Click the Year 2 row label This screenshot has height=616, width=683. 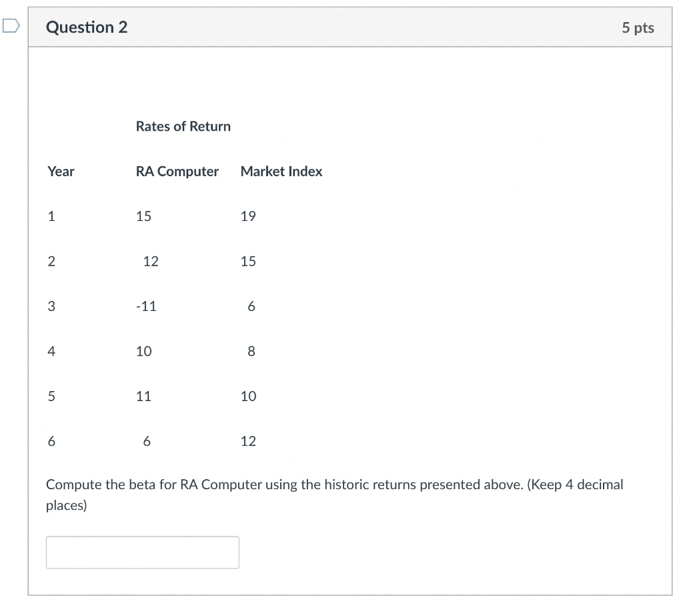[51, 261]
